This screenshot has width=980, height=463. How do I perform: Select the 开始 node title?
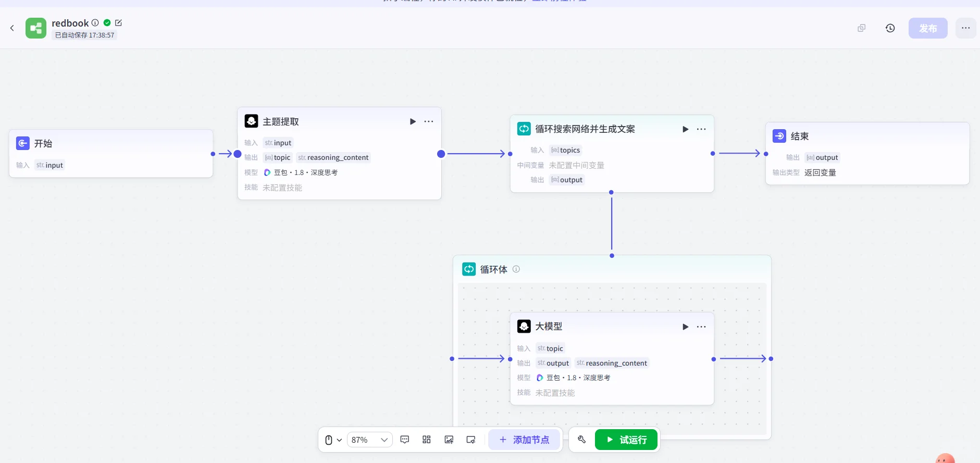43,143
